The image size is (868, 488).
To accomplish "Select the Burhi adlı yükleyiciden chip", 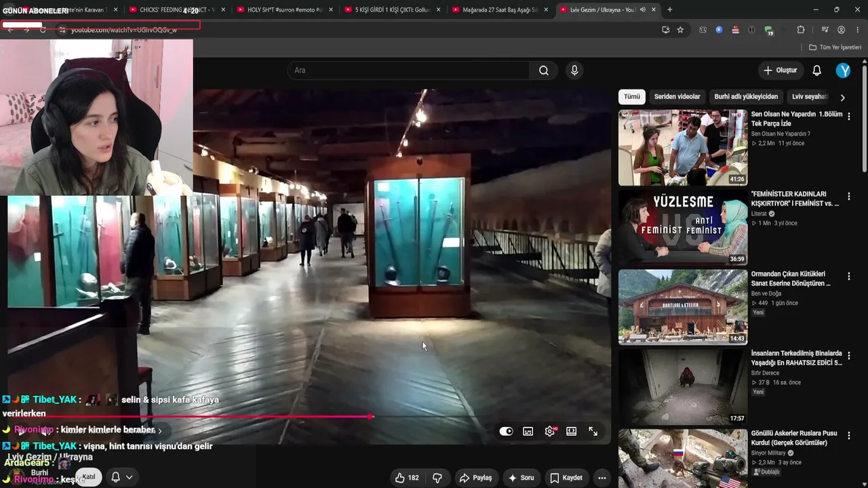I will click(x=746, y=97).
